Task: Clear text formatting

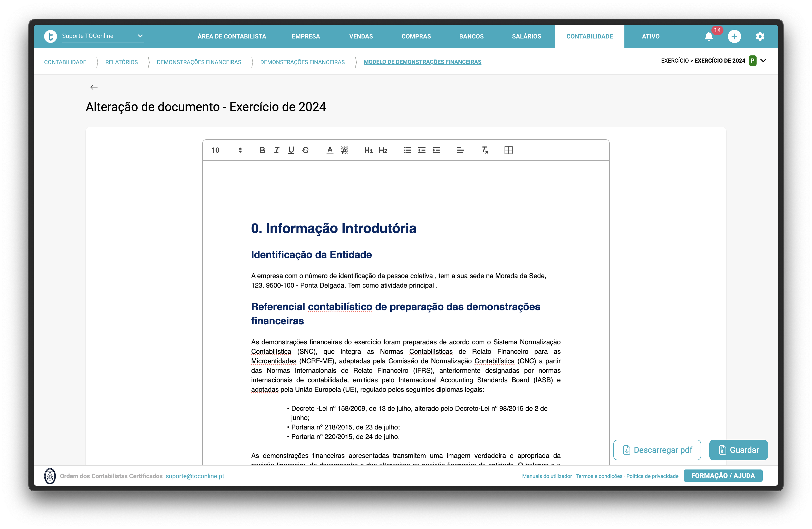Action: (485, 150)
